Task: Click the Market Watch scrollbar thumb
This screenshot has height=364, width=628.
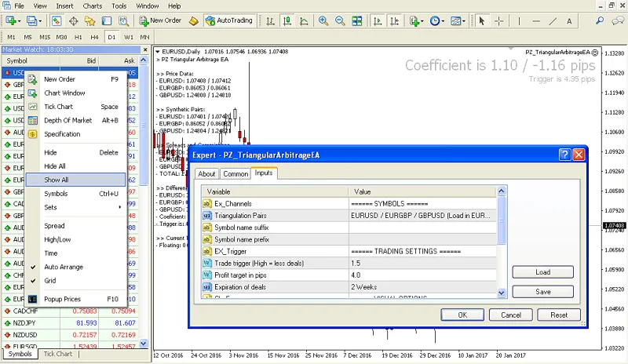Action: (x=144, y=125)
